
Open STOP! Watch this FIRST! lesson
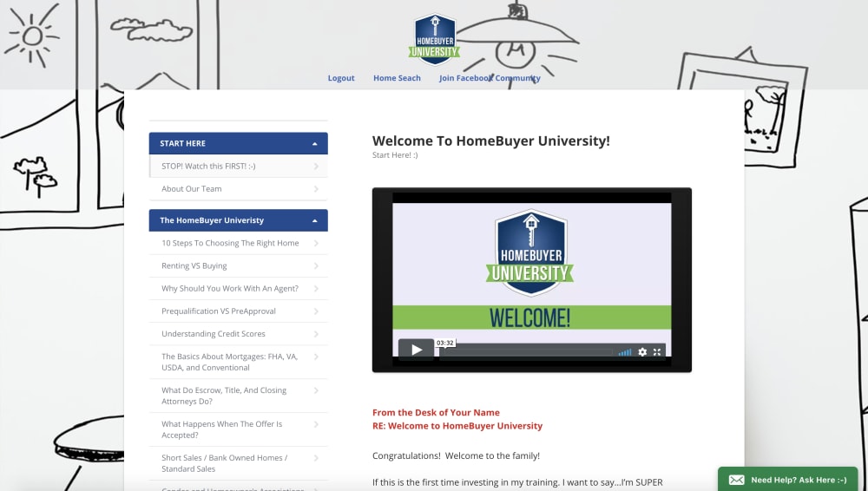238,166
